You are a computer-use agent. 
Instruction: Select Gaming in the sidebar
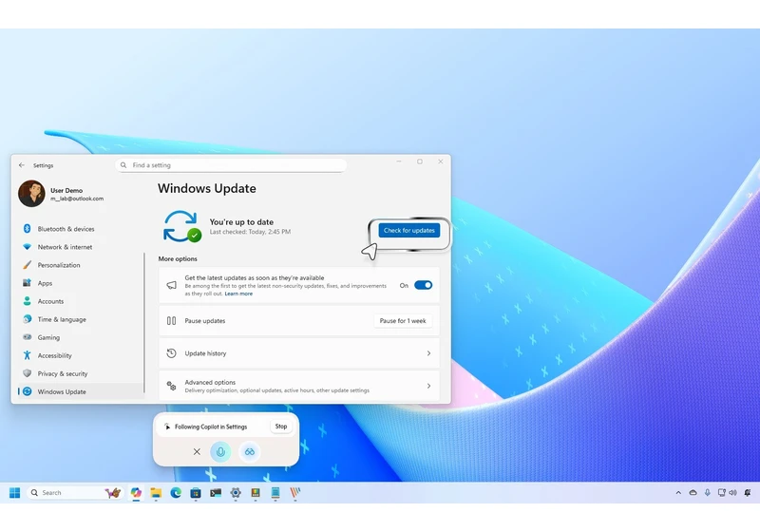tap(48, 337)
